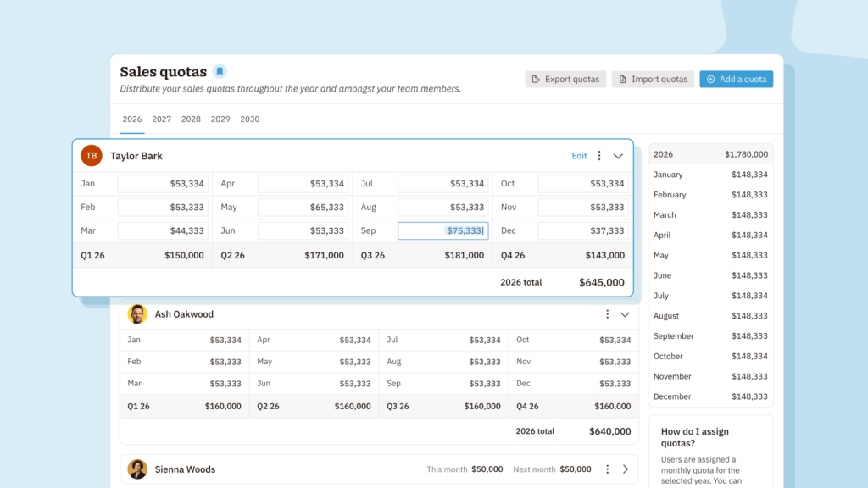Click Taylor Bark's TB avatar
Image resolution: width=868 pixels, height=488 pixels.
pyautogui.click(x=92, y=156)
